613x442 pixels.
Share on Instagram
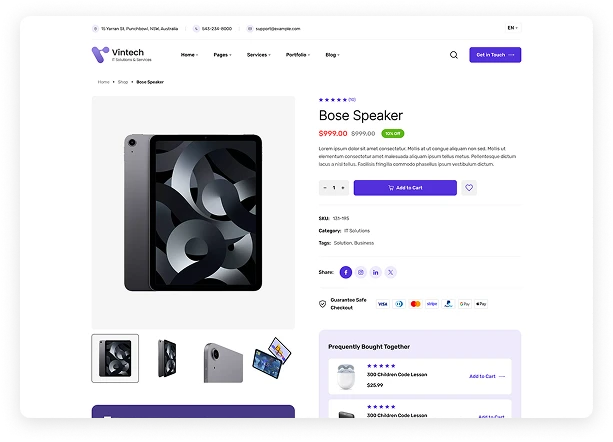coord(361,272)
